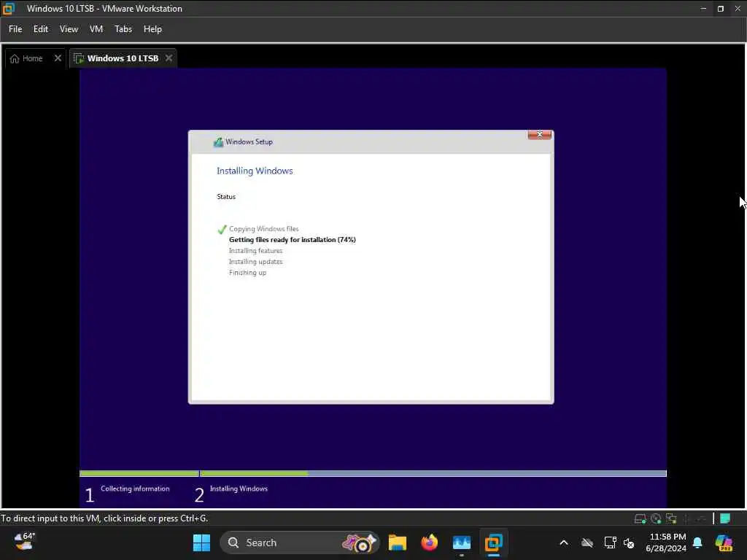Viewport: 747px width, 560px height.
Task: Click Getting files ready for installation (74%)
Action: [292, 240]
